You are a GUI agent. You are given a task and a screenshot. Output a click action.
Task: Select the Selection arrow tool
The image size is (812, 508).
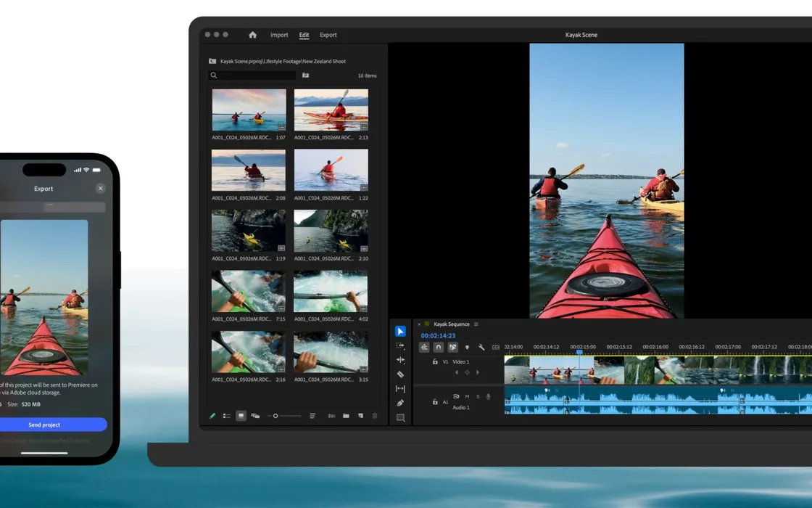pyautogui.click(x=400, y=332)
